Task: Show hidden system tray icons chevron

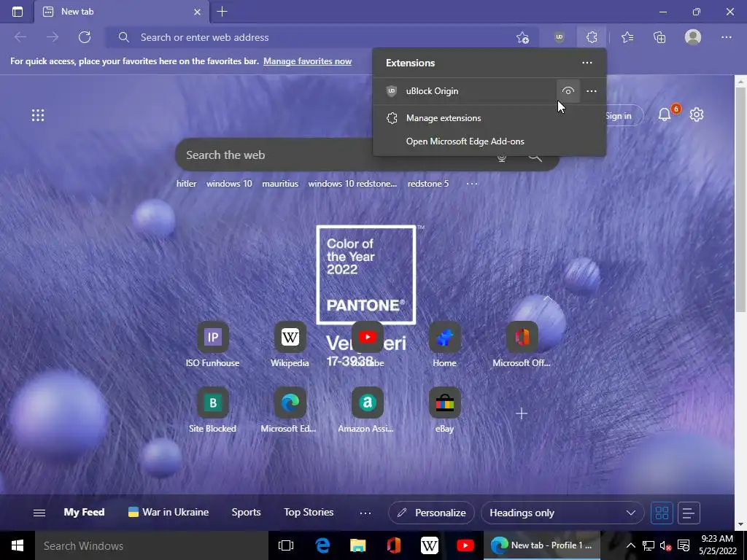Action: (630, 545)
